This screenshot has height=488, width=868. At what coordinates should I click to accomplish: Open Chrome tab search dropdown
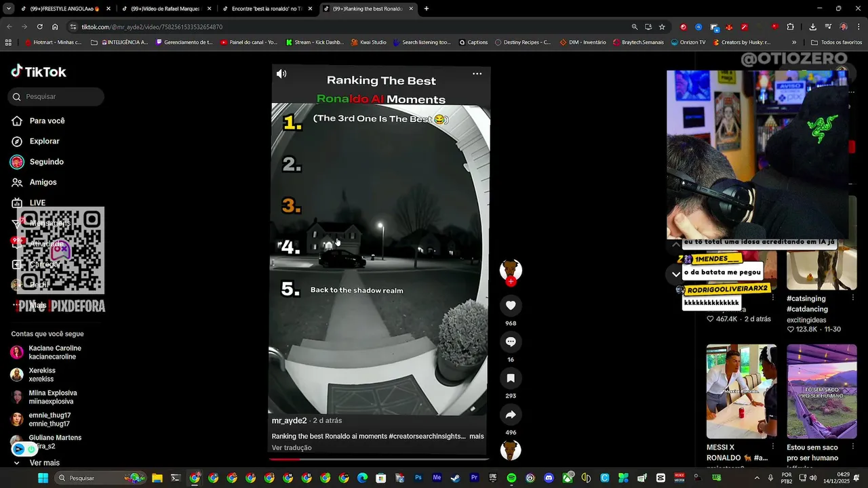tap(8, 9)
